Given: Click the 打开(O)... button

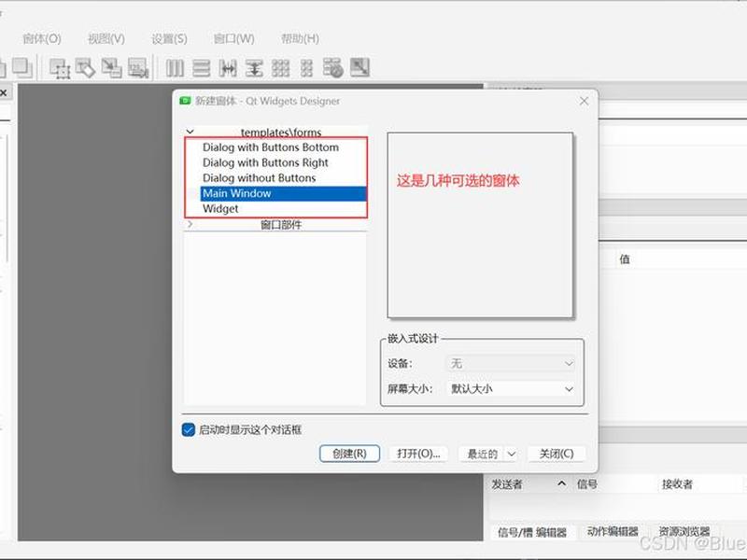Looking at the screenshot, I should [418, 454].
